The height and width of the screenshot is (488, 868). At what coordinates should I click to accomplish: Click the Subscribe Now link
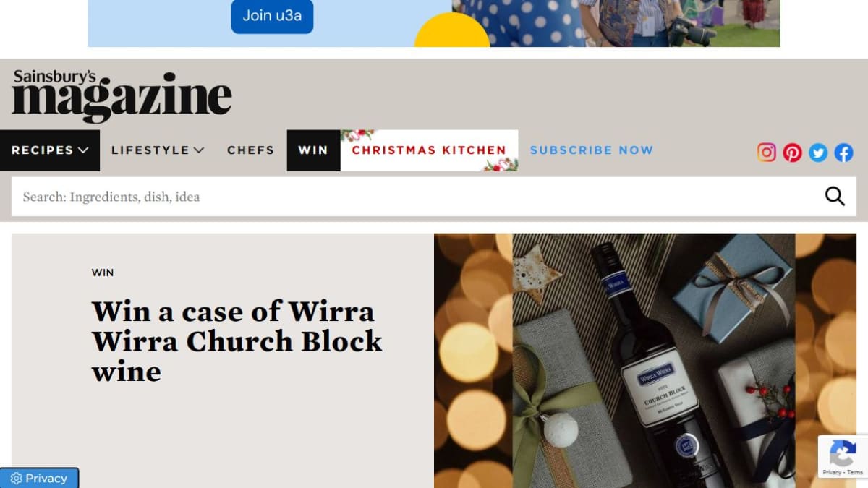click(592, 150)
